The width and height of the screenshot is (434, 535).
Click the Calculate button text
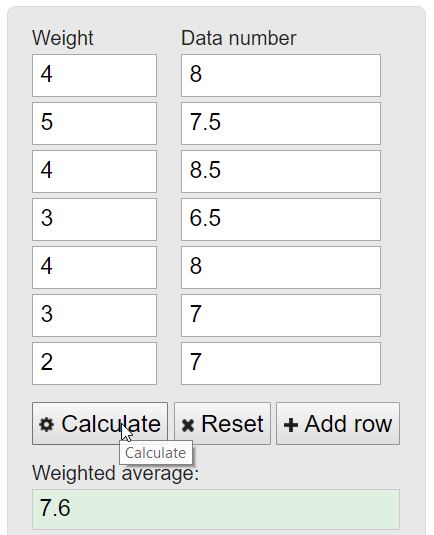(111, 424)
